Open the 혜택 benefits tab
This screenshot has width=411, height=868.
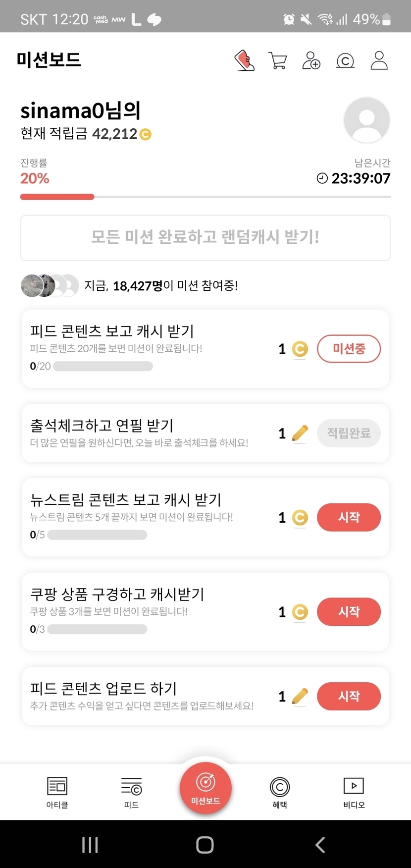[280, 792]
